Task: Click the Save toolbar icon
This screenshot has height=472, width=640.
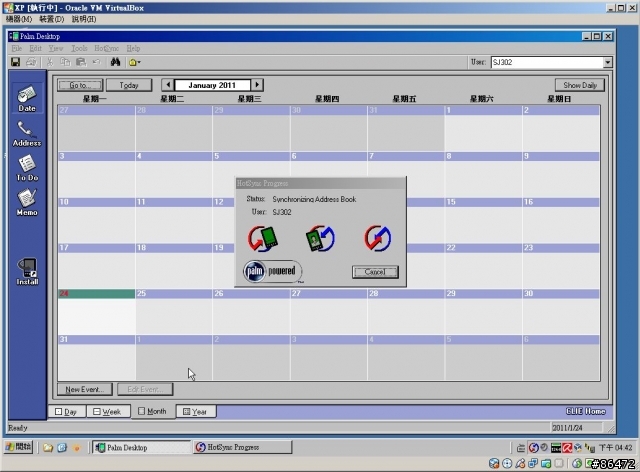Action: [16, 62]
